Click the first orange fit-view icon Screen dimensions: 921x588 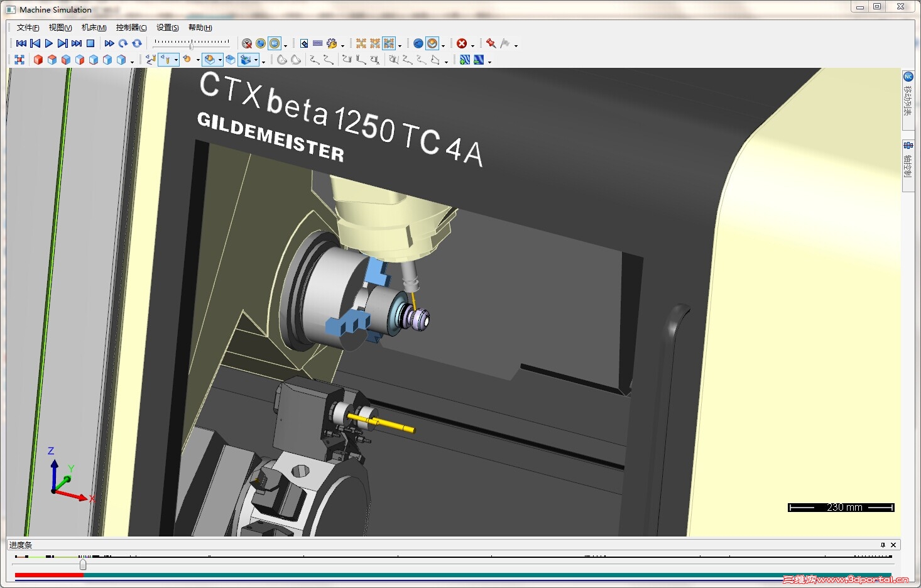(x=361, y=43)
